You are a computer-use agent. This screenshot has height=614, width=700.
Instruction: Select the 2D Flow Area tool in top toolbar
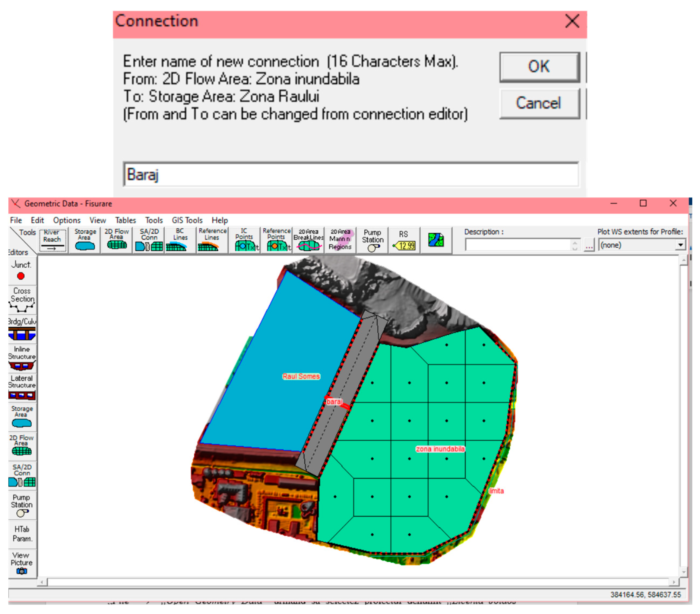116,240
